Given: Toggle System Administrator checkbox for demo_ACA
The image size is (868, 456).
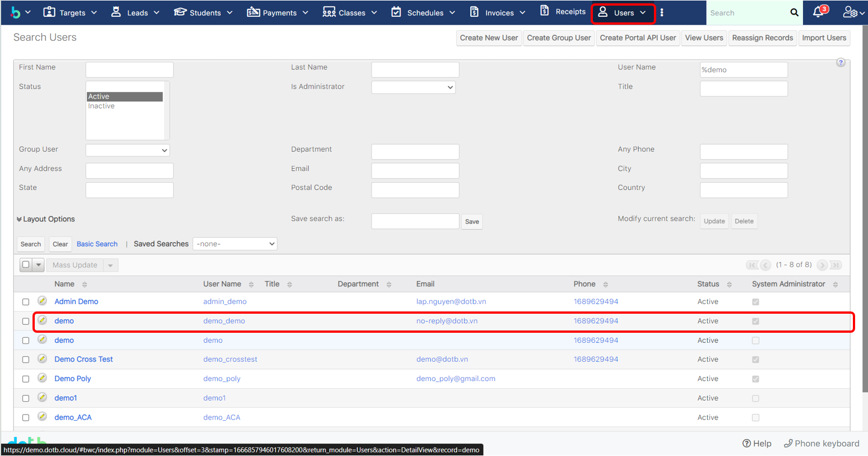Looking at the screenshot, I should (755, 417).
